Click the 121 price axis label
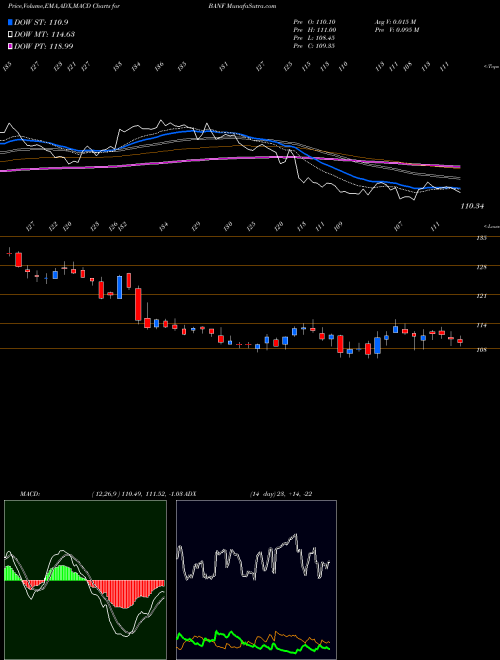500x660 pixels. [481, 296]
